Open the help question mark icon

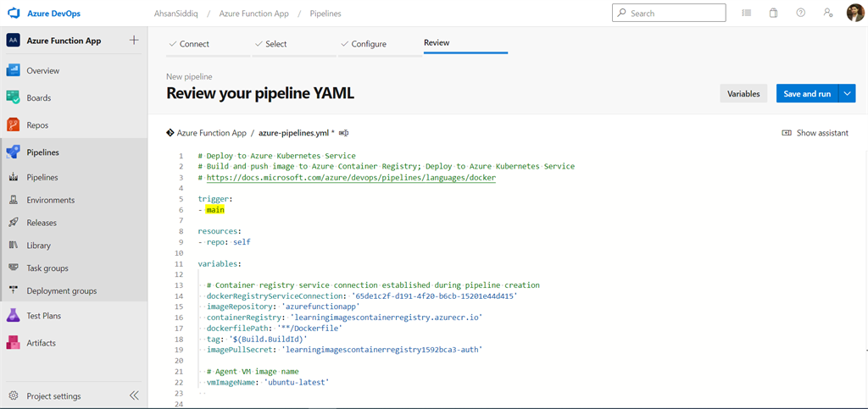click(x=800, y=13)
